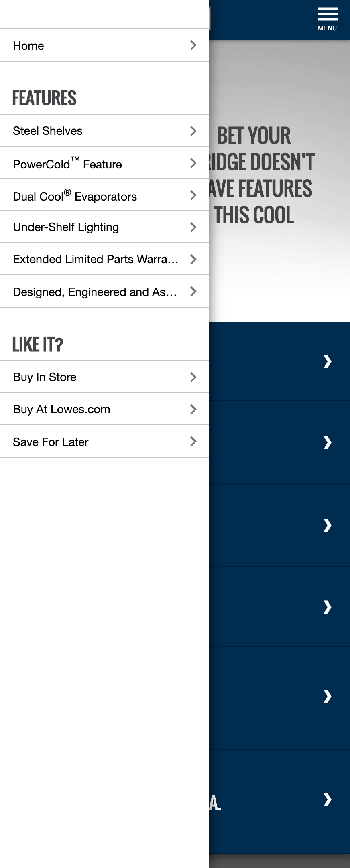Click chevron beside PowerCold Feature
The height and width of the screenshot is (868, 350).
click(x=193, y=163)
